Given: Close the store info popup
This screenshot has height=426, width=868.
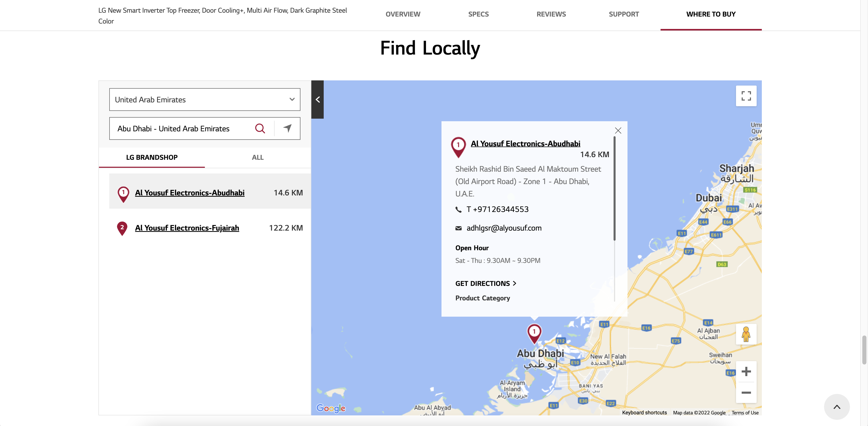Looking at the screenshot, I should [618, 131].
